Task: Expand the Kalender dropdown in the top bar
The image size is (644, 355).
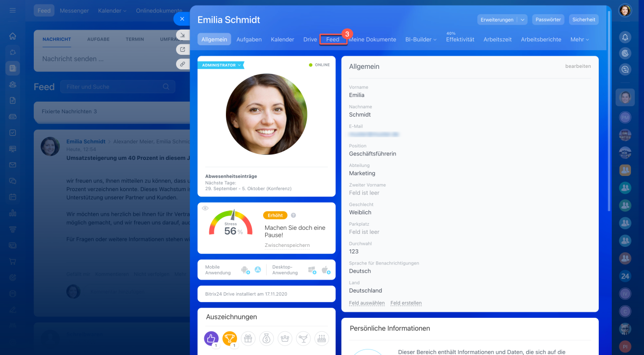Action: 112,11
